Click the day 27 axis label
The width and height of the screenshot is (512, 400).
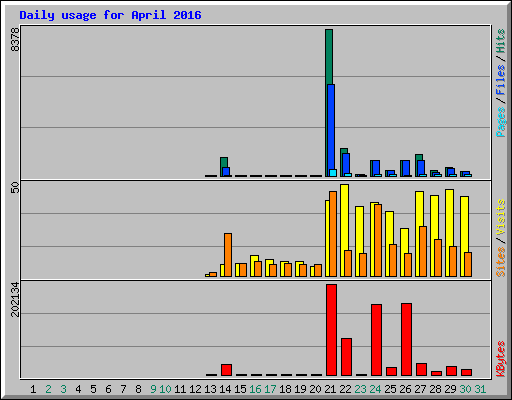(420, 389)
